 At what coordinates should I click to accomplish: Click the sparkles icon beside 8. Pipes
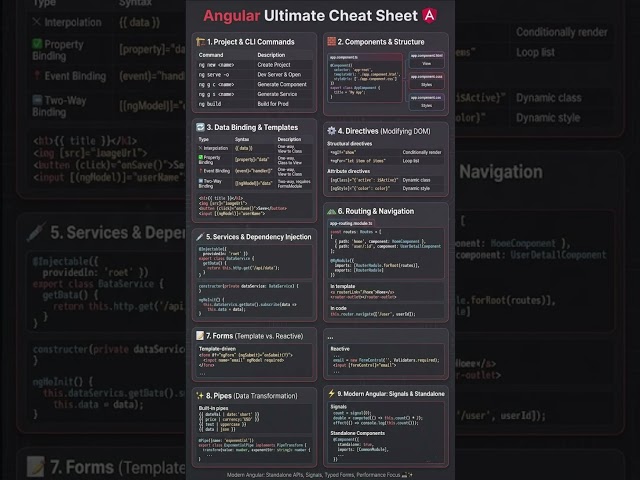[x=200, y=396]
